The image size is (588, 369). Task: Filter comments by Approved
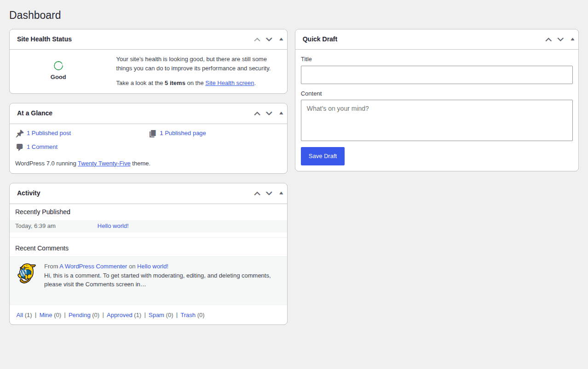[x=120, y=315]
